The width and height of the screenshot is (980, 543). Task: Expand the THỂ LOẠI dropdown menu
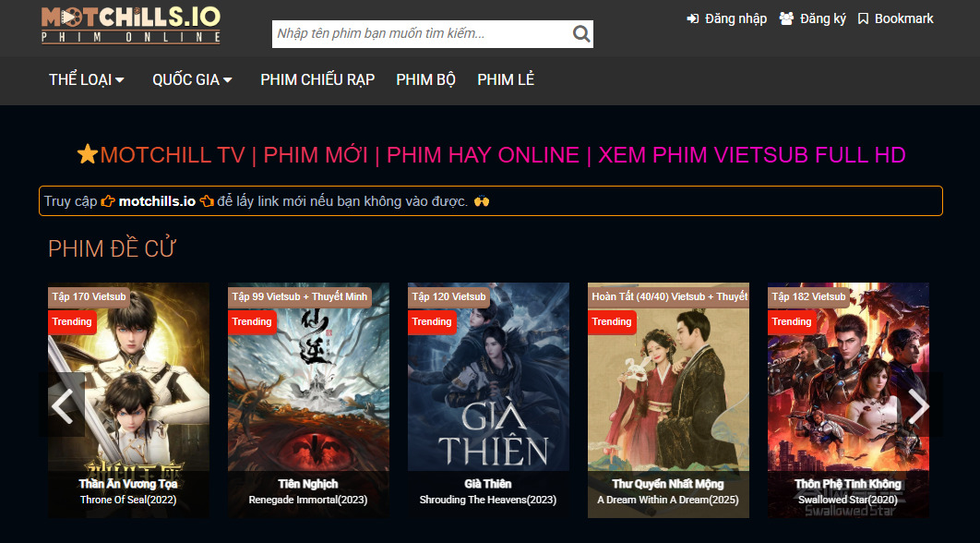(87, 80)
